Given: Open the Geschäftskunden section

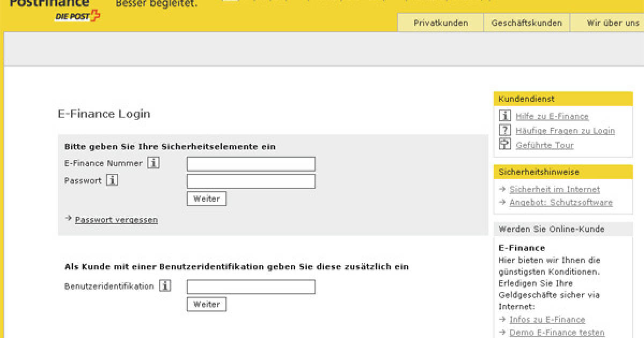Looking at the screenshot, I should pos(526,23).
